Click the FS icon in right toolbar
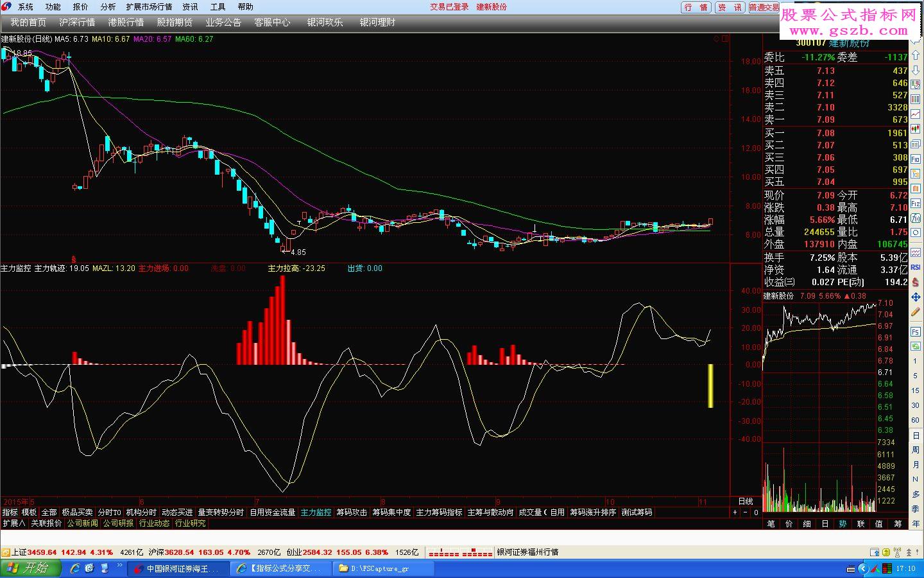Viewport: 924px width, 578px height. (x=916, y=331)
